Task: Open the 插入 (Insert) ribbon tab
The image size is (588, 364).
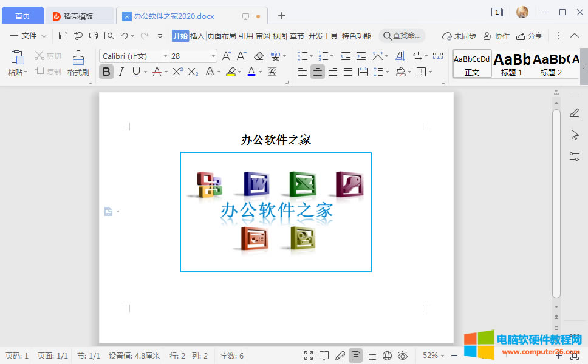Action: [x=197, y=36]
